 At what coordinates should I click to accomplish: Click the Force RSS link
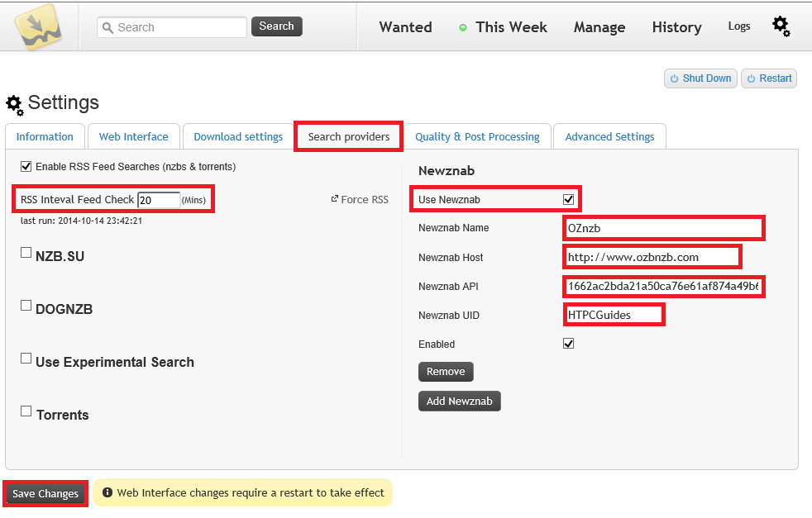pyautogui.click(x=360, y=199)
